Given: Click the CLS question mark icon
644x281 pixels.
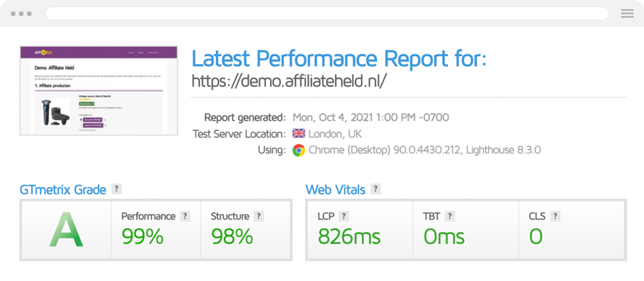Looking at the screenshot, I should [x=555, y=217].
